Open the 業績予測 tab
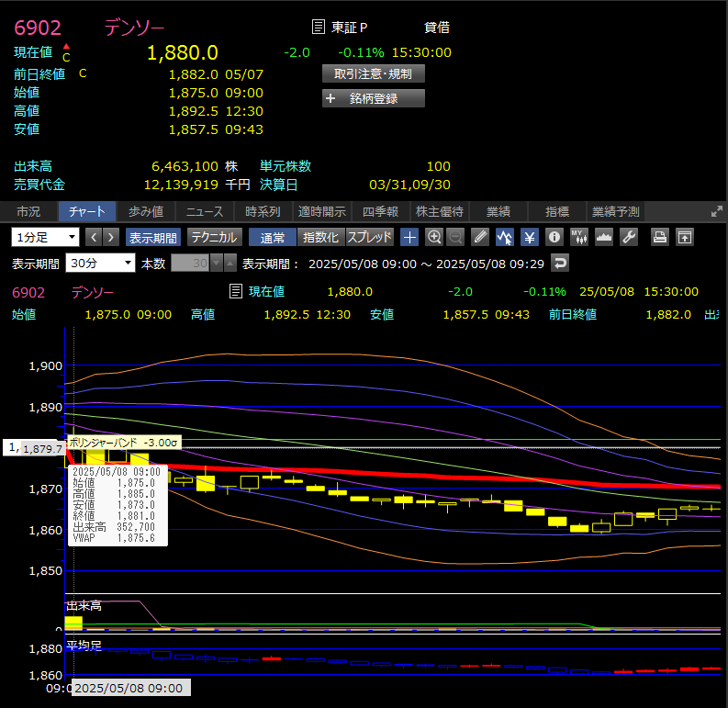This screenshot has width=728, height=708. [616, 211]
